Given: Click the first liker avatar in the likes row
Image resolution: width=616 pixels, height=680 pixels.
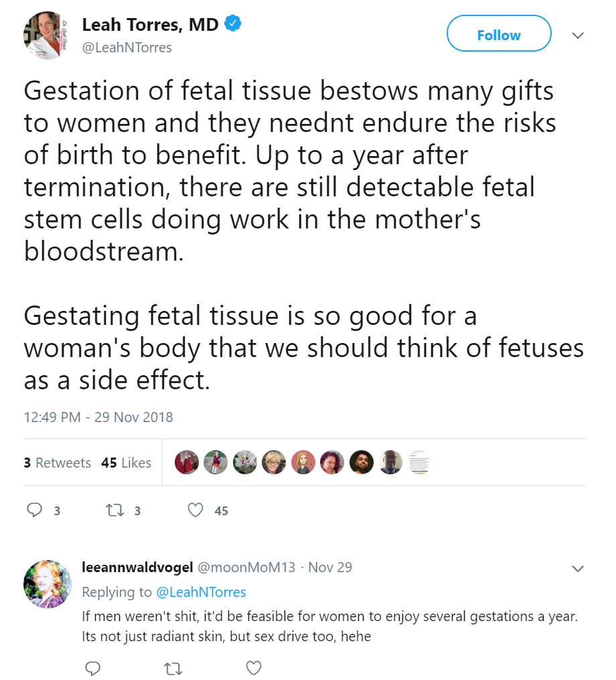Looking at the screenshot, I should pos(186,462).
